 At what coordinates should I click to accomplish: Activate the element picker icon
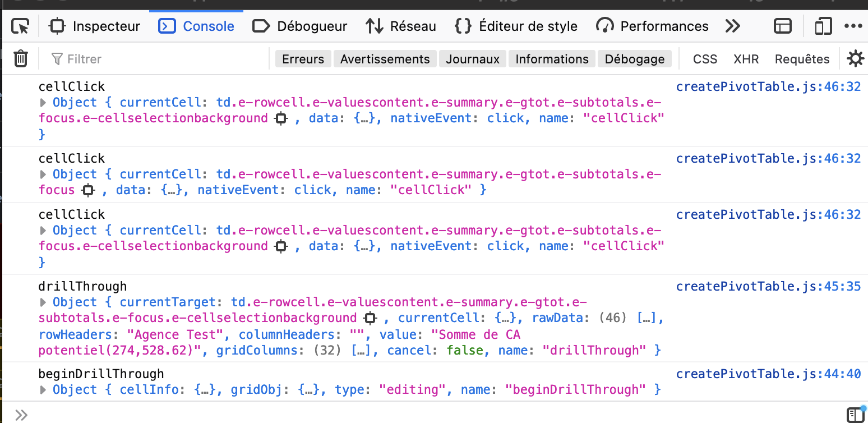point(20,26)
